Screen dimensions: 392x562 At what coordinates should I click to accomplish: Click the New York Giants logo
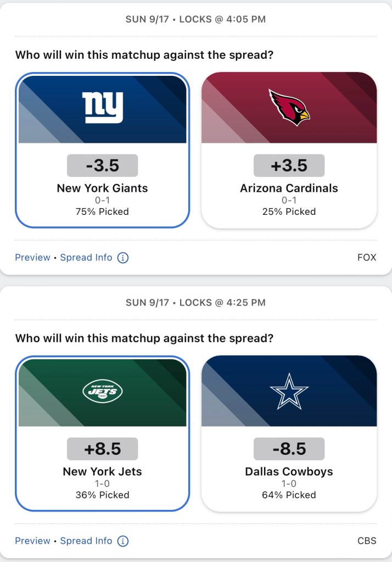click(103, 107)
